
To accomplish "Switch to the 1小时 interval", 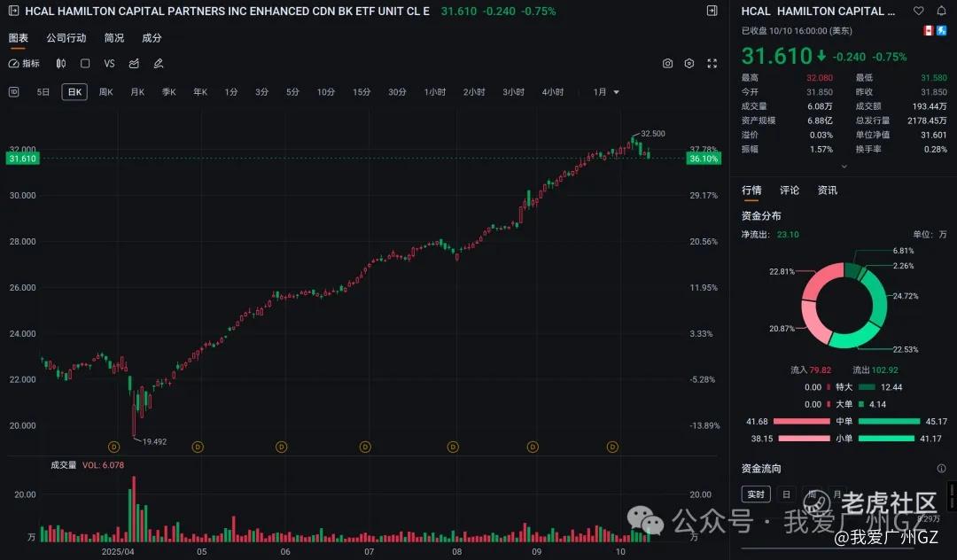I will click(x=434, y=92).
